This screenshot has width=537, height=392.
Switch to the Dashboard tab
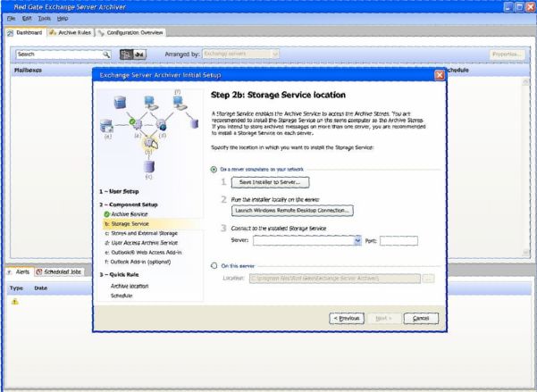click(x=26, y=32)
